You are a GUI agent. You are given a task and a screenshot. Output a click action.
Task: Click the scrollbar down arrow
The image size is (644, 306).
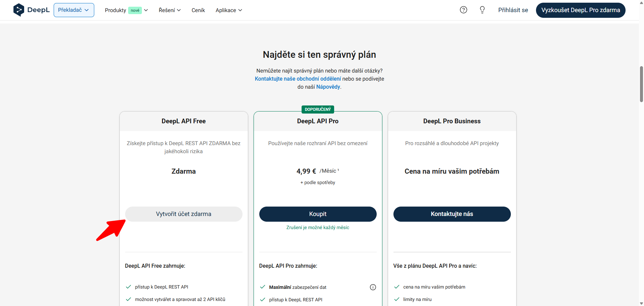tap(641, 303)
